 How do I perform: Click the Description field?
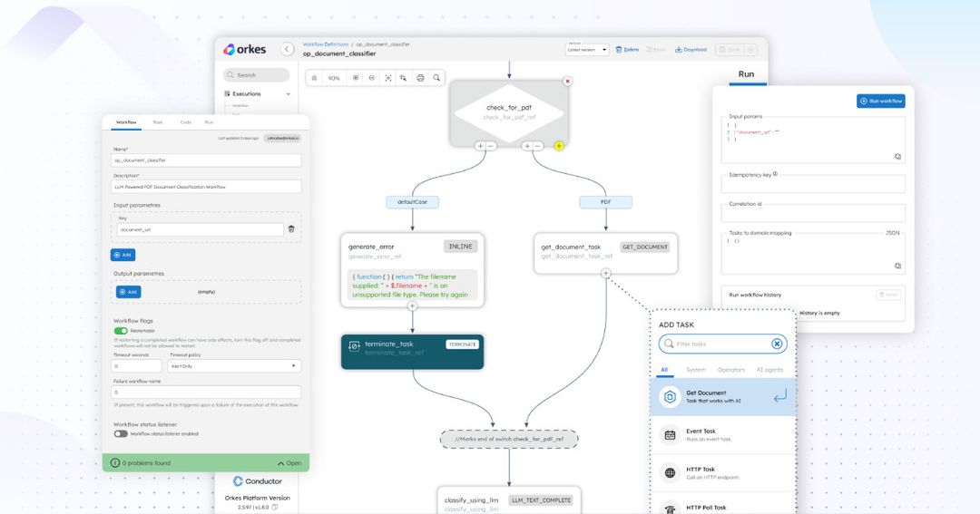pyautogui.click(x=206, y=186)
